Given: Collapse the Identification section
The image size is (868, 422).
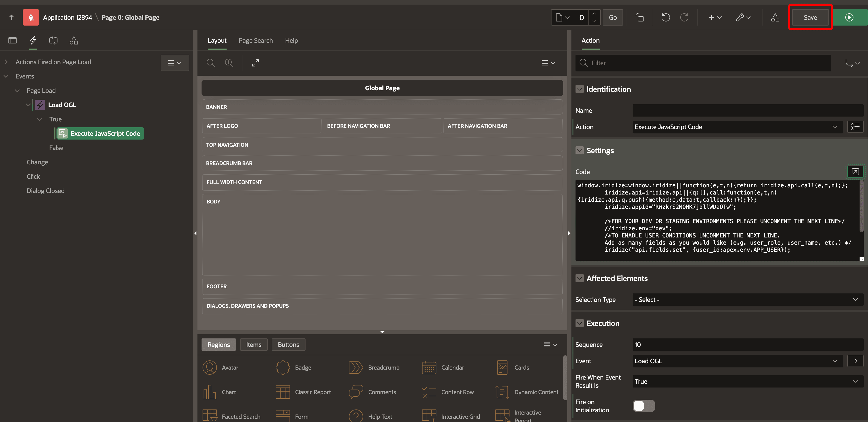Looking at the screenshot, I should (x=579, y=89).
